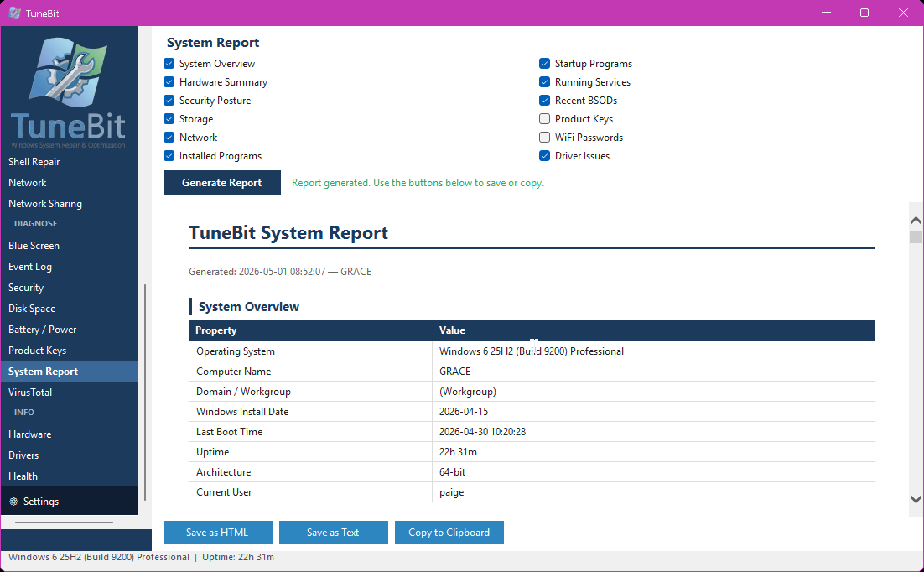This screenshot has height=572, width=924.
Task: Toggle the System Overview checkbox
Action: pos(169,63)
